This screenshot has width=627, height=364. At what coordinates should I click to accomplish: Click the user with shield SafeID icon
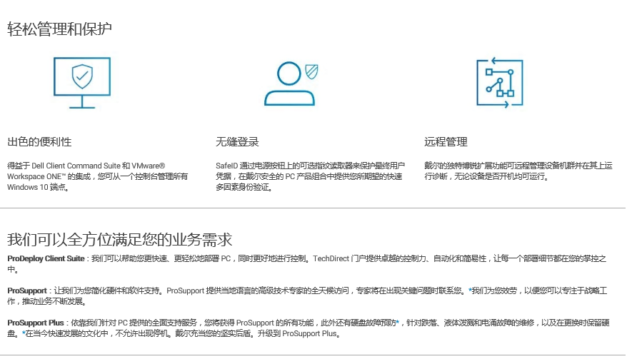point(289,84)
